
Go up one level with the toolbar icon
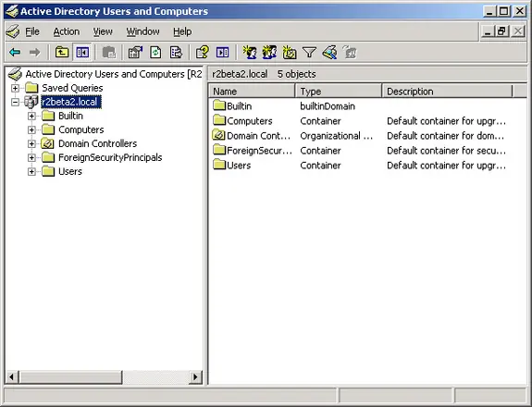(x=62, y=52)
